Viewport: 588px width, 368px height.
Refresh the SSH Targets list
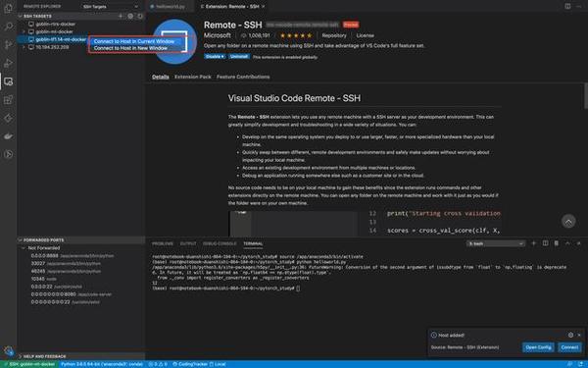[x=140, y=16]
